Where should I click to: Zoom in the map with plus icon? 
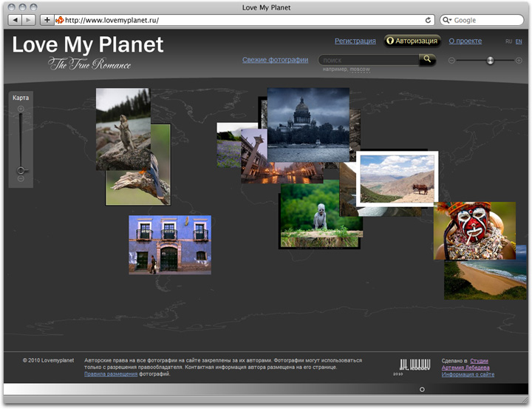[x=21, y=109]
